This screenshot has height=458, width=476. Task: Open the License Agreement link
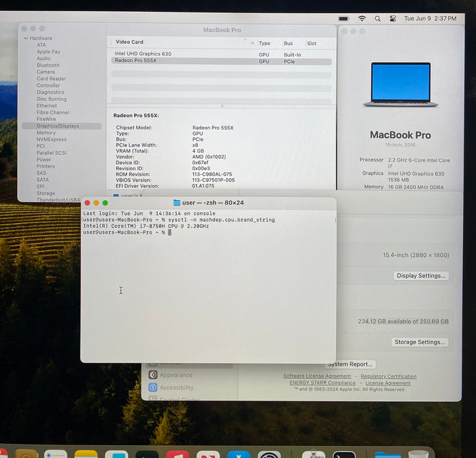[388, 383]
